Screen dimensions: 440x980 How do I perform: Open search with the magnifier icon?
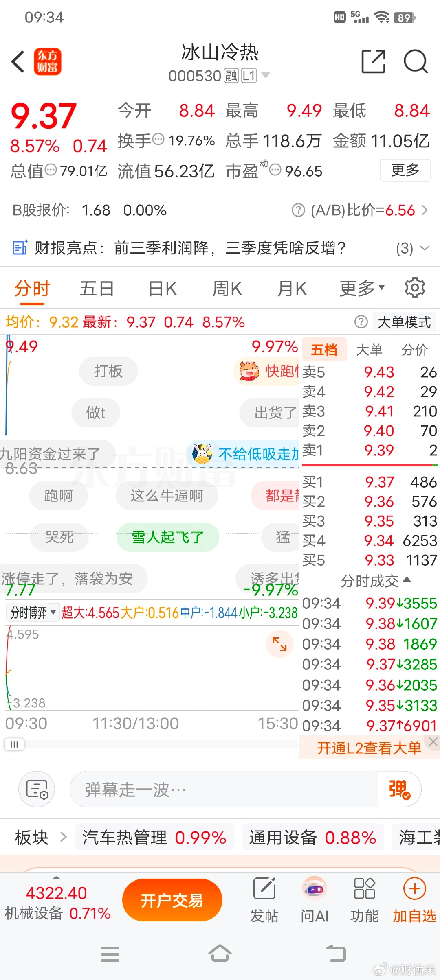click(416, 62)
